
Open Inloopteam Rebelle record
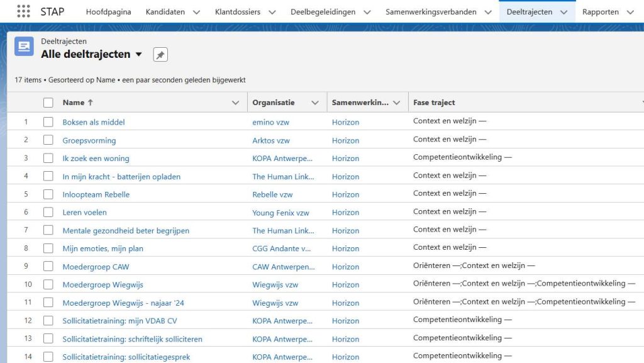[96, 194]
